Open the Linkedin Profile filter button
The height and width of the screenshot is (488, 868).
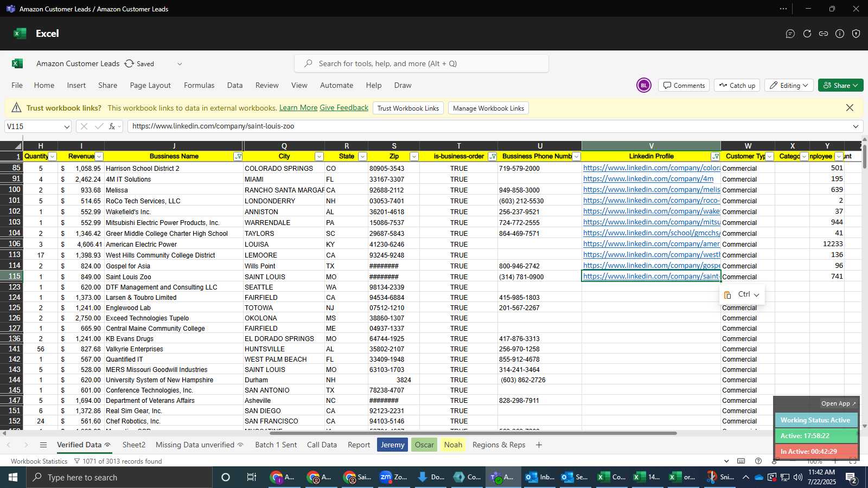click(716, 156)
